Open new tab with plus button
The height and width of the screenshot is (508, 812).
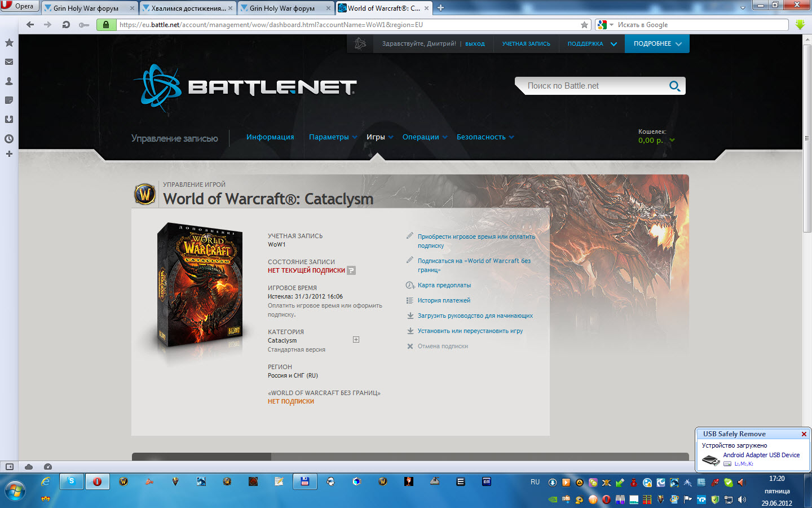pyautogui.click(x=441, y=8)
